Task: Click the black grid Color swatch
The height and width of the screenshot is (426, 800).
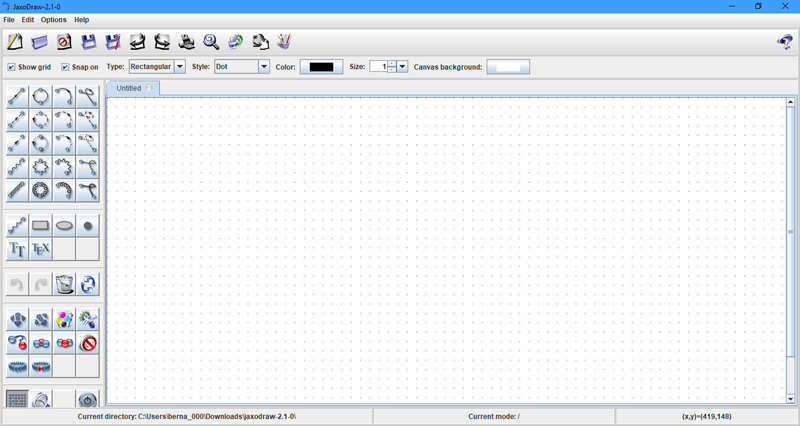Action: (321, 67)
